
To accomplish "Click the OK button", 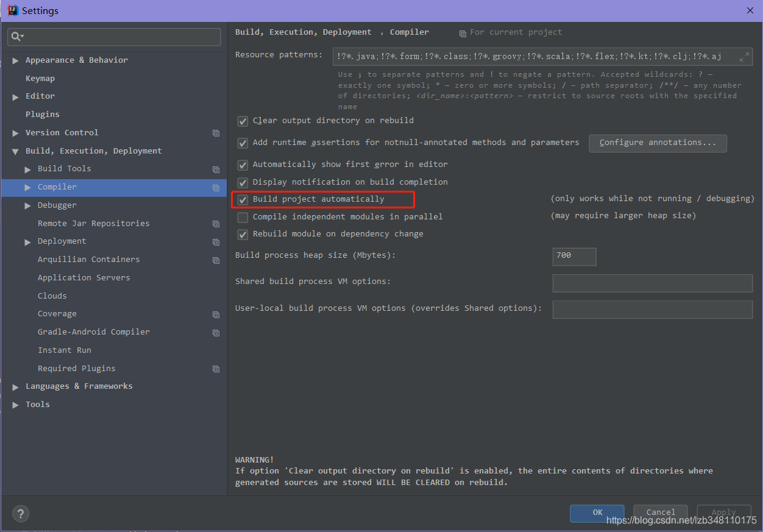I will click(597, 512).
